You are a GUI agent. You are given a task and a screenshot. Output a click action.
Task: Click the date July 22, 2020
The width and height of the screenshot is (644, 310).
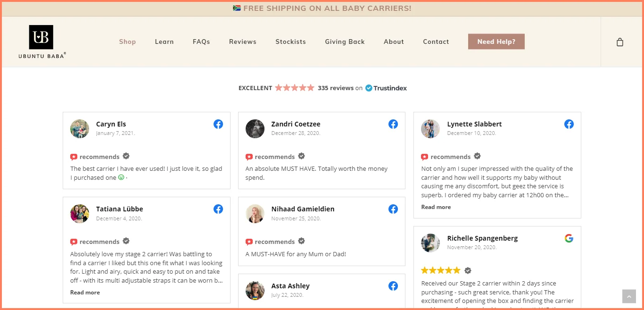point(288,295)
